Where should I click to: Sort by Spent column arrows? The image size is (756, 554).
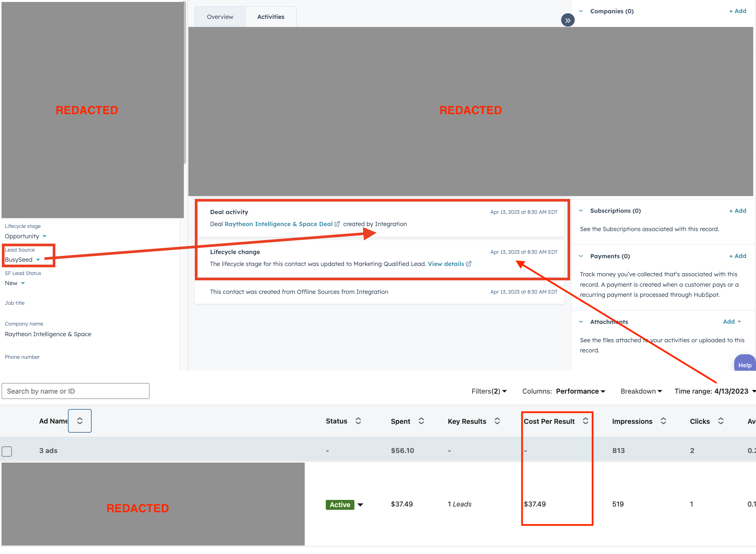tap(421, 421)
